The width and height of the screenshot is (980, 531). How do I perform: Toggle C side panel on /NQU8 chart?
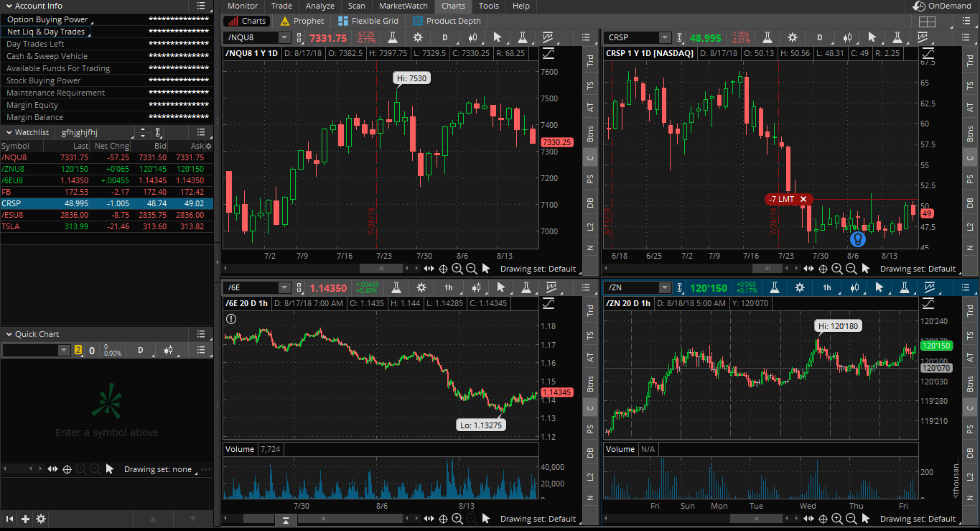tap(590, 157)
